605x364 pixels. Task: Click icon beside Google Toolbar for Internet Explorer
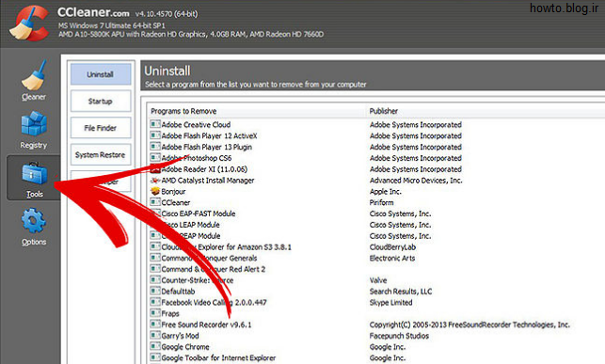(155, 357)
